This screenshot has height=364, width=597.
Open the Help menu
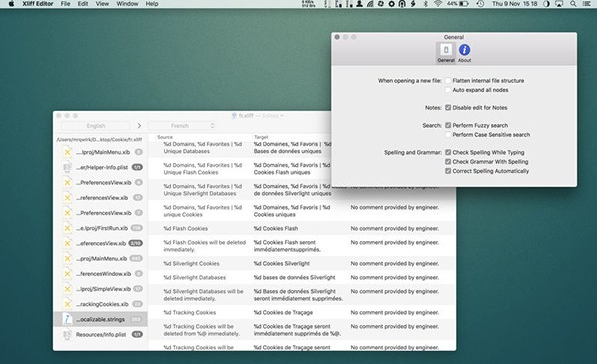click(152, 4)
